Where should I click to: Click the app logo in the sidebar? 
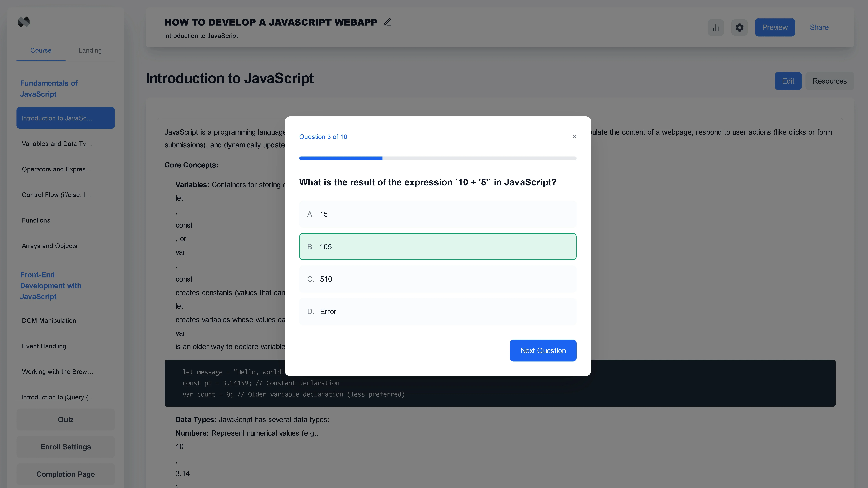coord(24,22)
